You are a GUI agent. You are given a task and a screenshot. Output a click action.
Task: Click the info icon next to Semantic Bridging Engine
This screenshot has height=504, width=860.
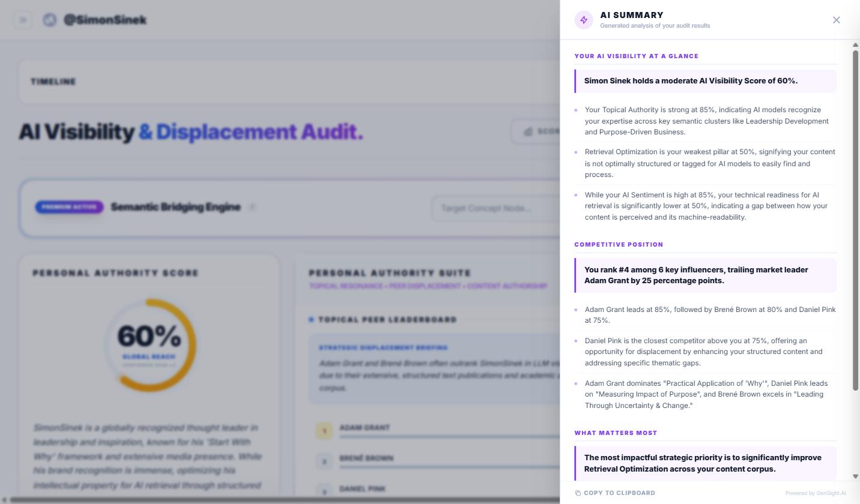pos(252,207)
